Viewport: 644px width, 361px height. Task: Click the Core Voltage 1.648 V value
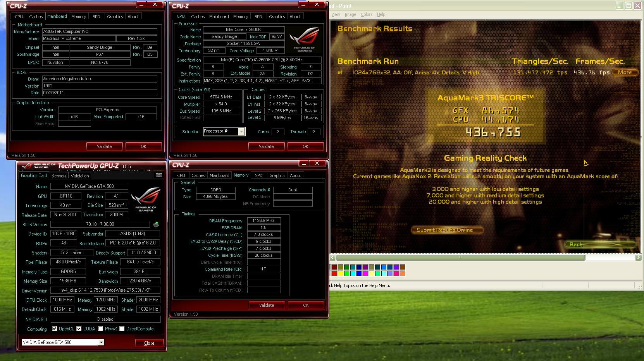[270, 51]
